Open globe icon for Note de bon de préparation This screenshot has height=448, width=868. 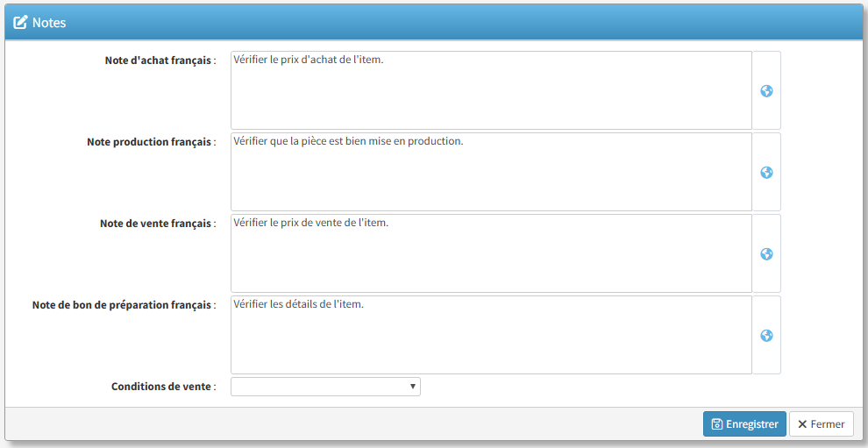coord(766,336)
